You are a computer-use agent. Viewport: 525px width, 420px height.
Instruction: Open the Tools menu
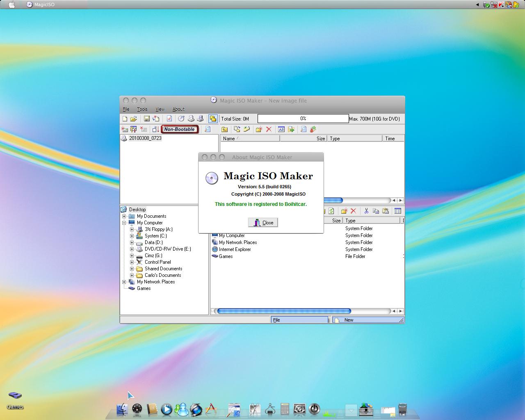coord(142,109)
